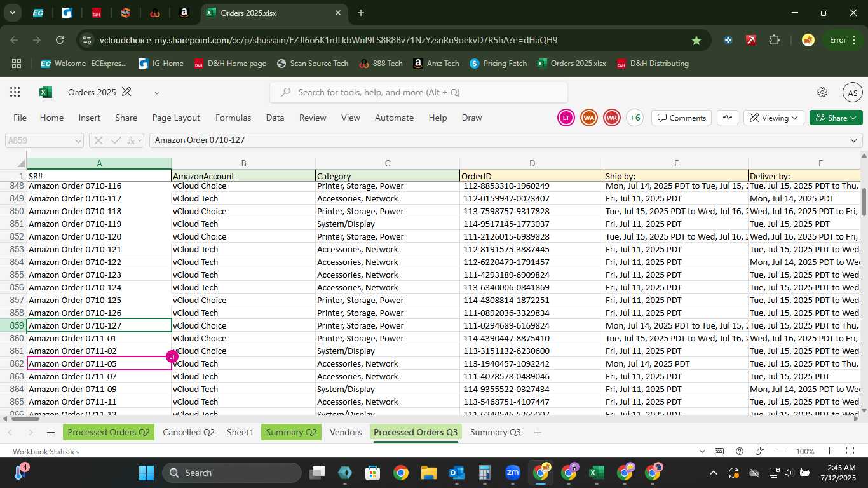Open the help question mark in status bar
Viewport: 868px width, 488px height.
pos(740,451)
